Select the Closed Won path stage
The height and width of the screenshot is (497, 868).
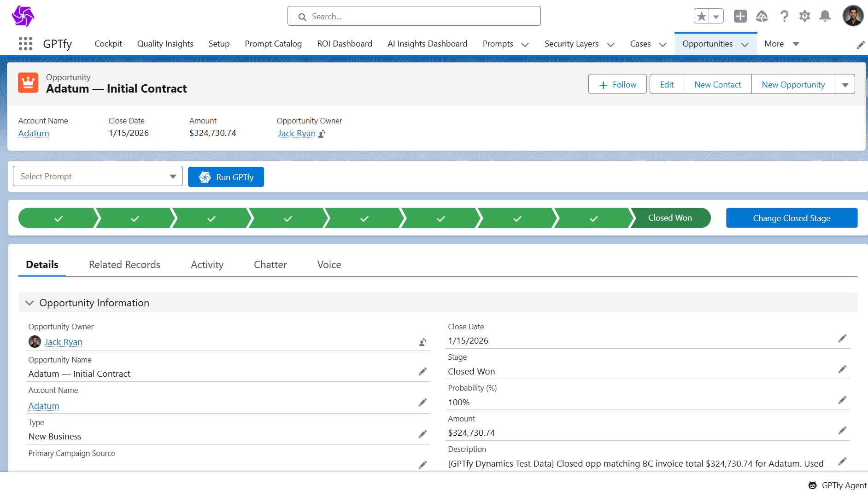pyautogui.click(x=670, y=218)
